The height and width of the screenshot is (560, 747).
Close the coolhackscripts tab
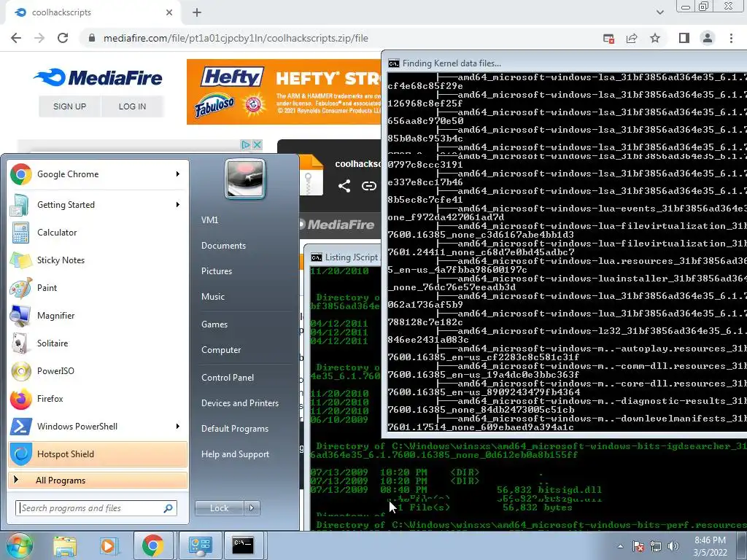(169, 12)
